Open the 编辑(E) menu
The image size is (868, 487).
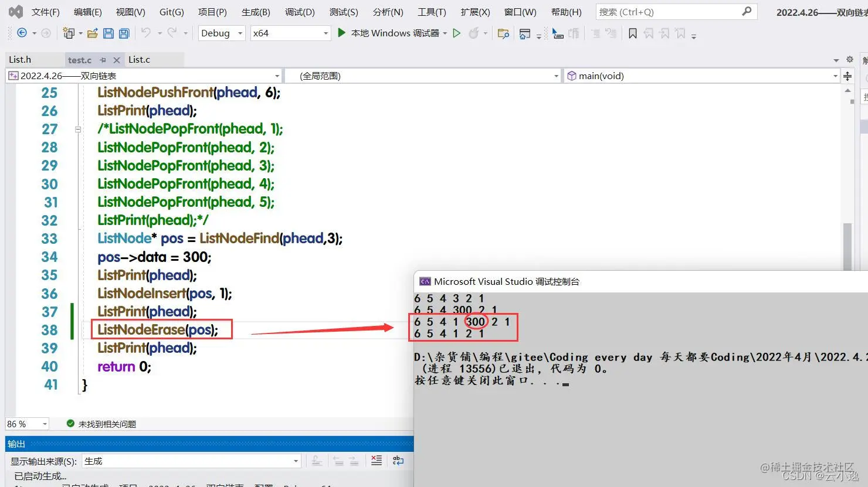[88, 12]
